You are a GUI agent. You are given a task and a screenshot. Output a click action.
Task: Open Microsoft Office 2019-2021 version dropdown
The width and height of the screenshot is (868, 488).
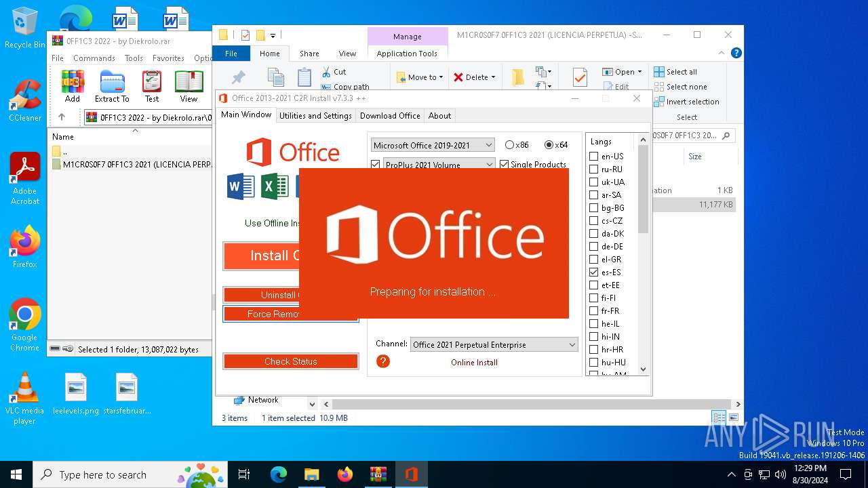click(433, 145)
